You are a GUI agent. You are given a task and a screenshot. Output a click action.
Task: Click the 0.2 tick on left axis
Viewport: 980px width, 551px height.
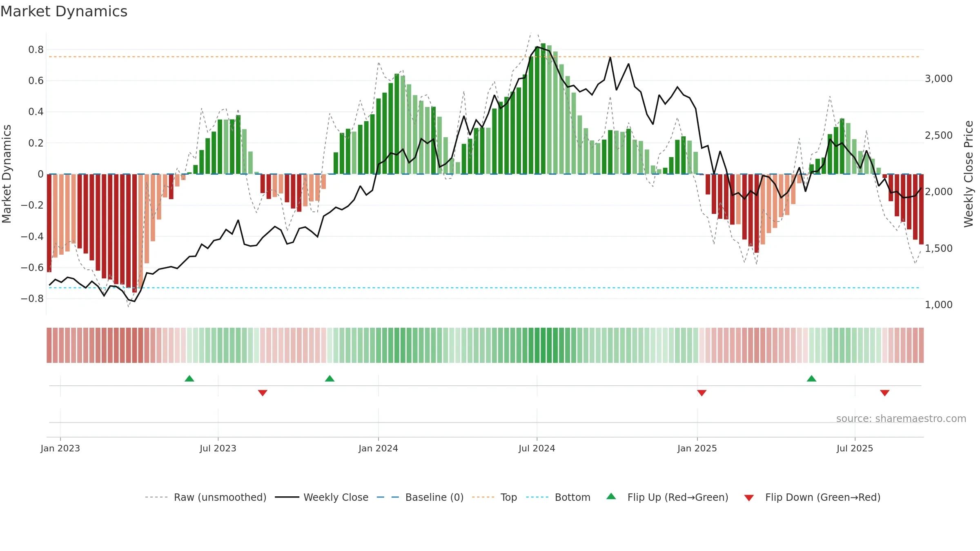click(x=36, y=143)
